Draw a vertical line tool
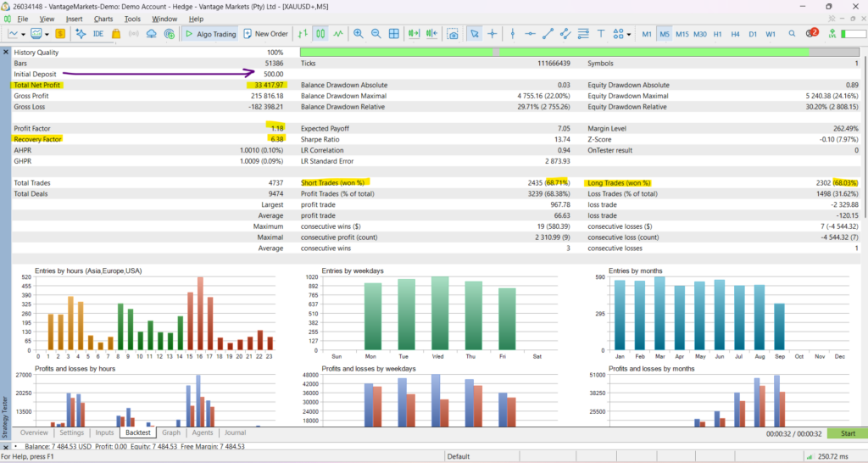The image size is (868, 463). pyautogui.click(x=513, y=34)
